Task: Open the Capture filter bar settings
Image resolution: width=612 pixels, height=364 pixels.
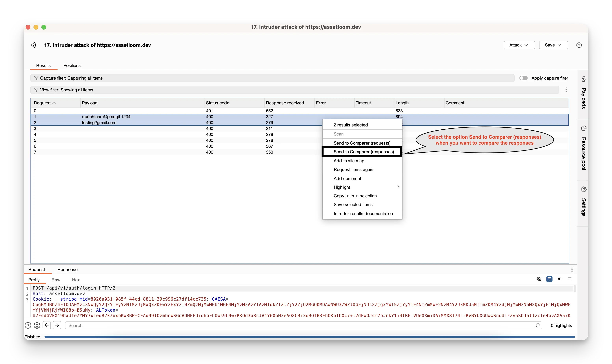Action: (x=272, y=78)
